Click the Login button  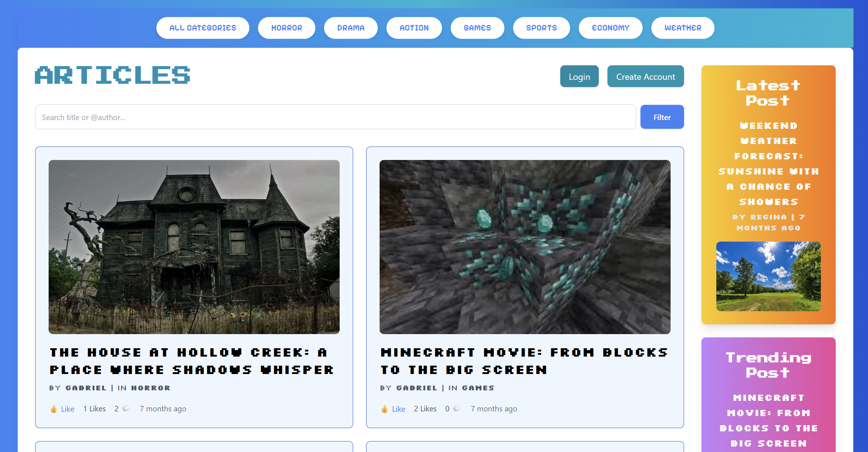pos(579,76)
